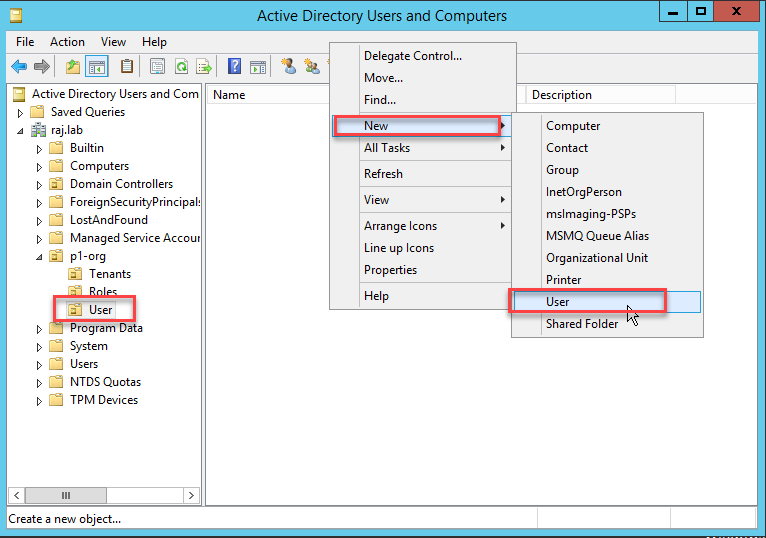Viewport: 766px width, 538px height.
Task: Click the Back arrow toolbar icon
Action: [19, 66]
